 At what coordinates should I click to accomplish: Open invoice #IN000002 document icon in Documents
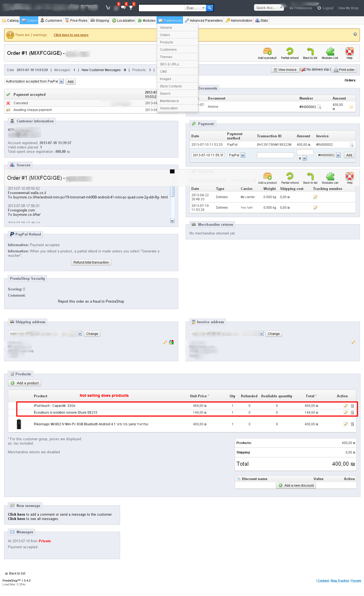tap(319, 107)
